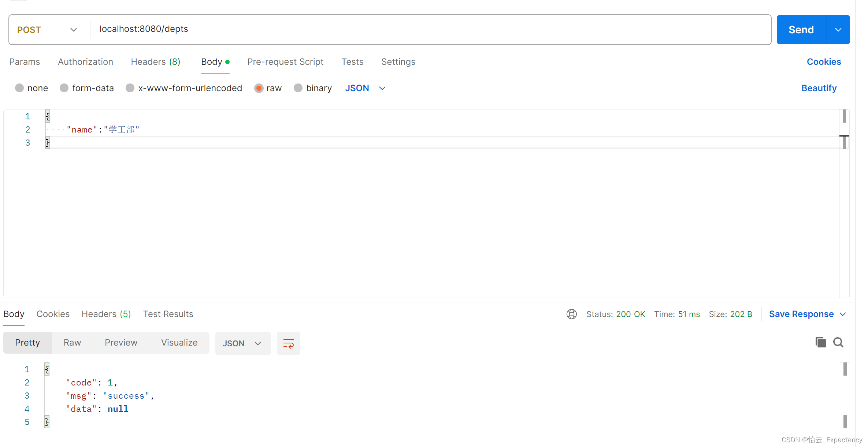Click the globe network icon near Status

(x=571, y=314)
